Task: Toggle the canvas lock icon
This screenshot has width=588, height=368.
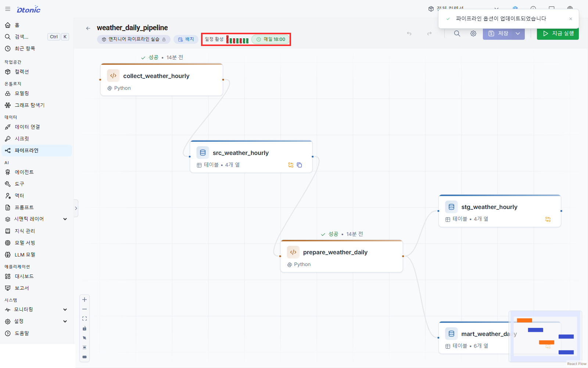Action: click(85, 328)
